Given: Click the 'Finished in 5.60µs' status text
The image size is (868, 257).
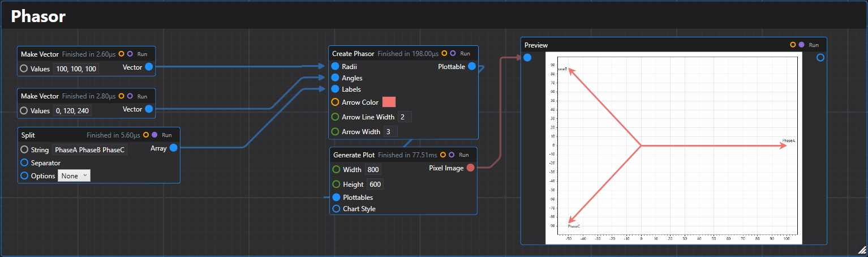Looking at the screenshot, I should (x=114, y=135).
